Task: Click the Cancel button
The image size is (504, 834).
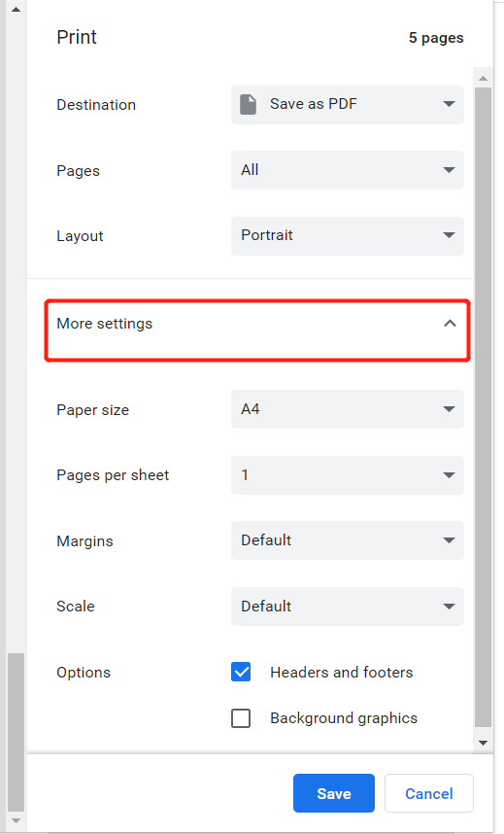Action: (429, 793)
